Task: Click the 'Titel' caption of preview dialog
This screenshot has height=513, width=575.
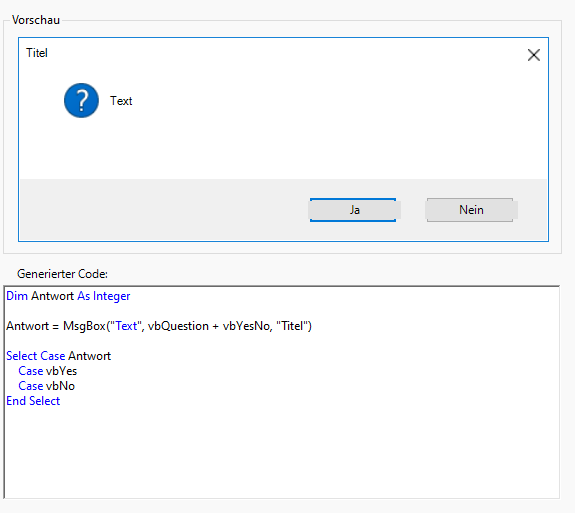Action: click(37, 53)
